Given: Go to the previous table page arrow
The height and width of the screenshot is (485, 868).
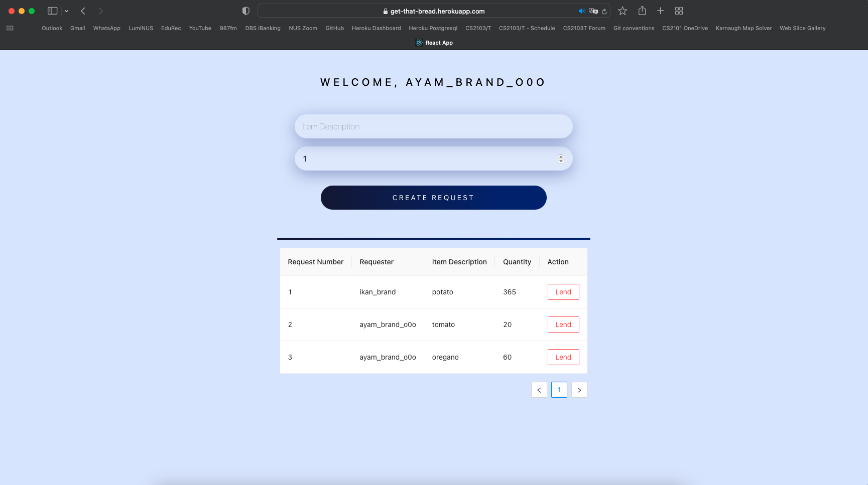Looking at the screenshot, I should 539,390.
